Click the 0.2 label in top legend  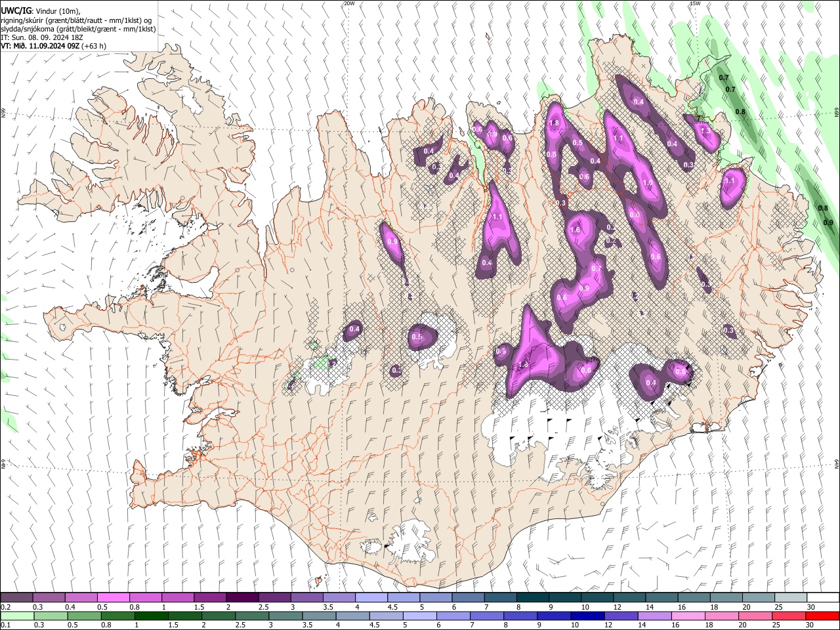click(x=5, y=607)
